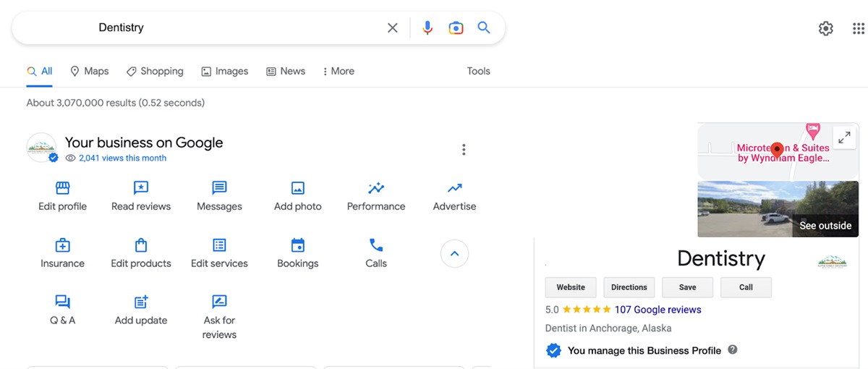
Task: Click the red map location pin
Action: pos(778,150)
